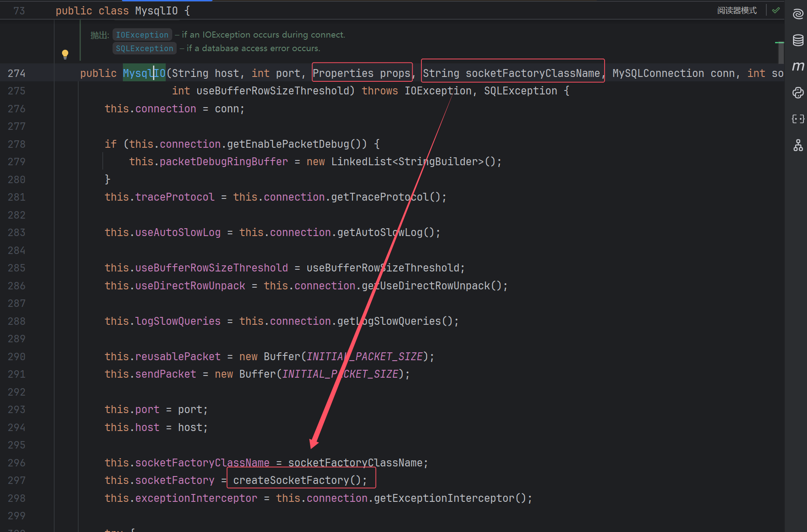Image resolution: width=807 pixels, height=532 pixels.
Task: Toggle the 阅读器模式 reader mode
Action: (x=737, y=10)
